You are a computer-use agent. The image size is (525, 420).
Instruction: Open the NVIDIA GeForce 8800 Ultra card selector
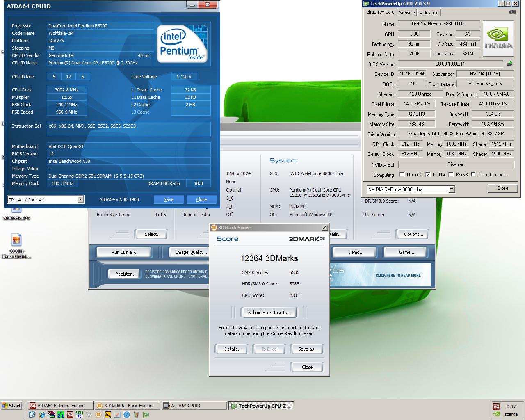(411, 189)
